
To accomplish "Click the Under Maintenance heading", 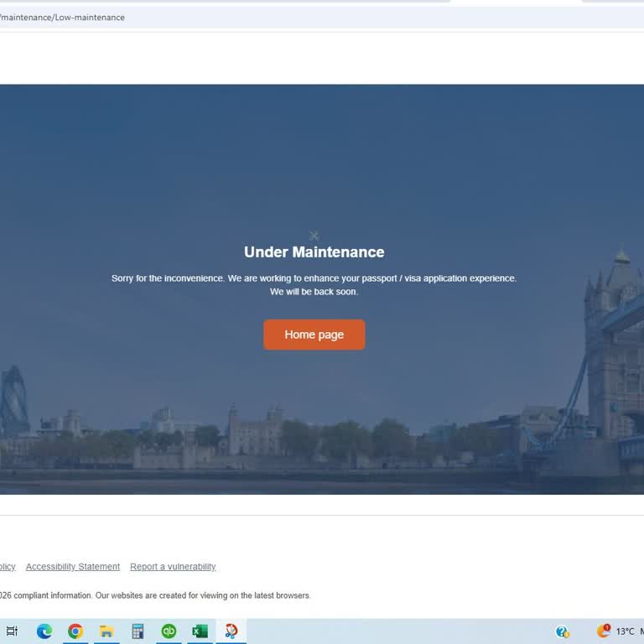I will click(x=314, y=252).
